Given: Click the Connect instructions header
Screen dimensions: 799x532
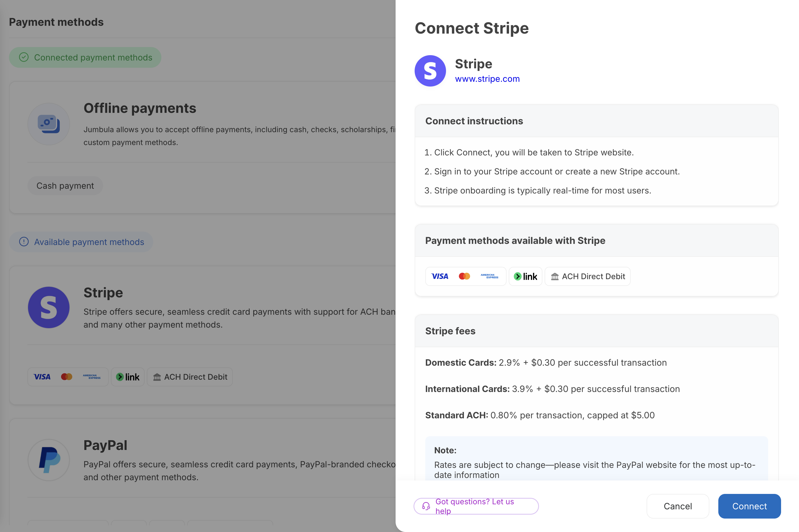Looking at the screenshot, I should [x=474, y=121].
